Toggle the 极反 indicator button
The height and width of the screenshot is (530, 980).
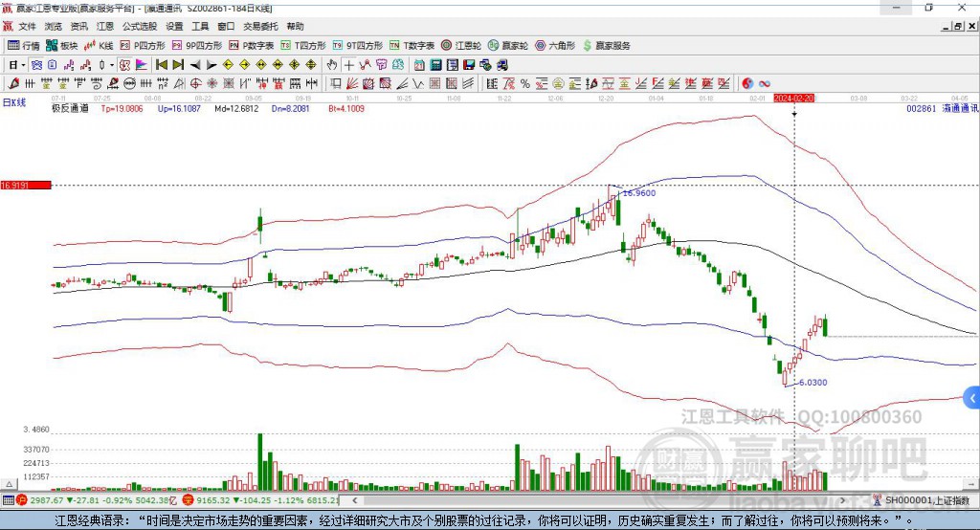124,65
